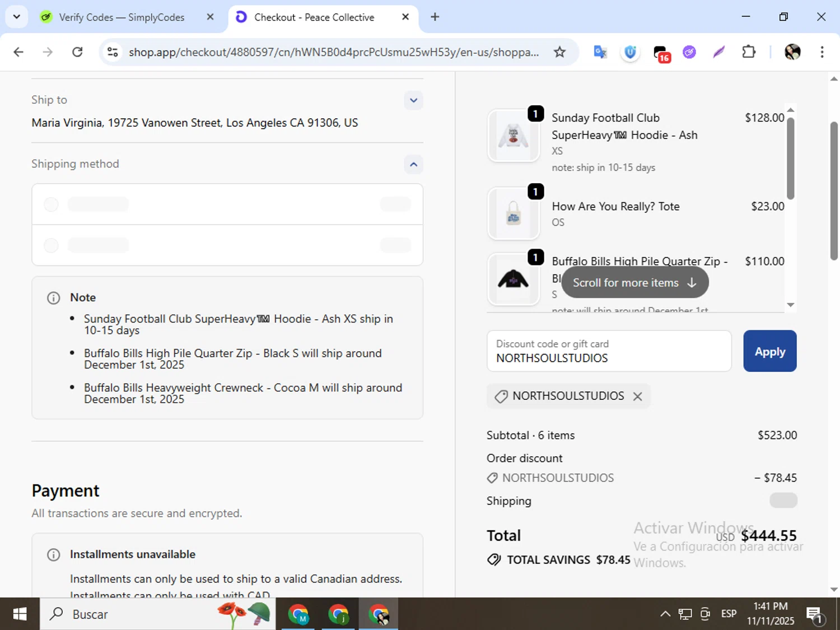Click the Installments unavailable info icon
This screenshot has height=630, width=840.
tap(53, 554)
